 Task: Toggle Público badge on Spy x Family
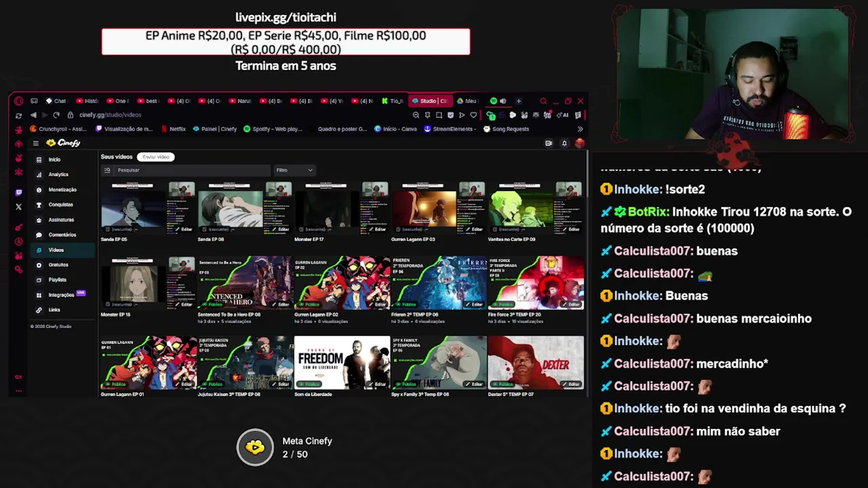click(406, 384)
